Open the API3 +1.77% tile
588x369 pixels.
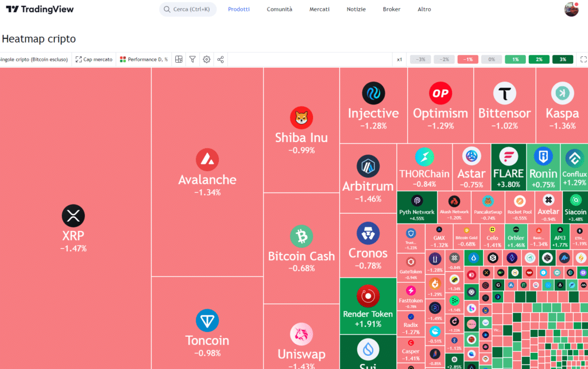560,236
